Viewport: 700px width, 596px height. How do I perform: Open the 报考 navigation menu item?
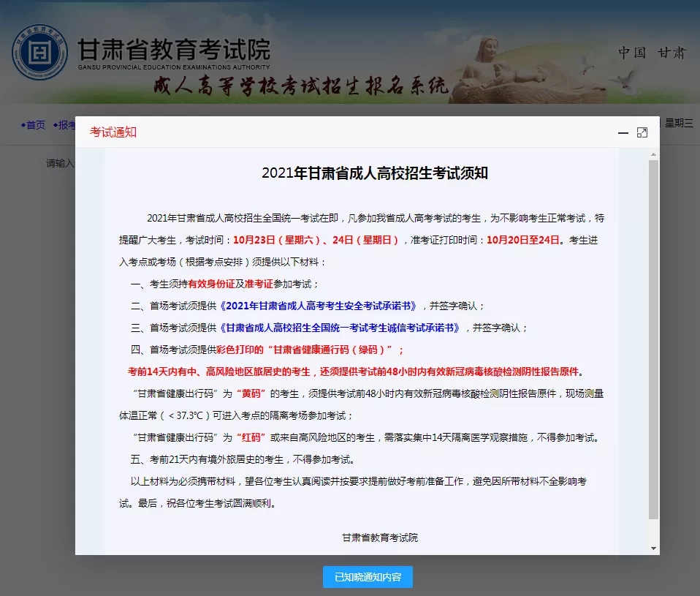click(x=64, y=125)
